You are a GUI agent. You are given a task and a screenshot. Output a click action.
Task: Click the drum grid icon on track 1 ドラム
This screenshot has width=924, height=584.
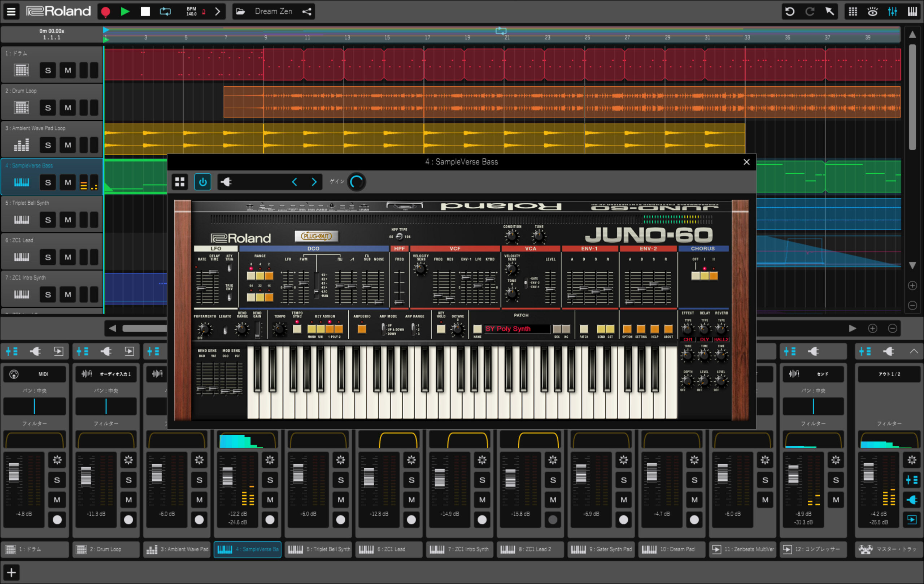coord(21,70)
